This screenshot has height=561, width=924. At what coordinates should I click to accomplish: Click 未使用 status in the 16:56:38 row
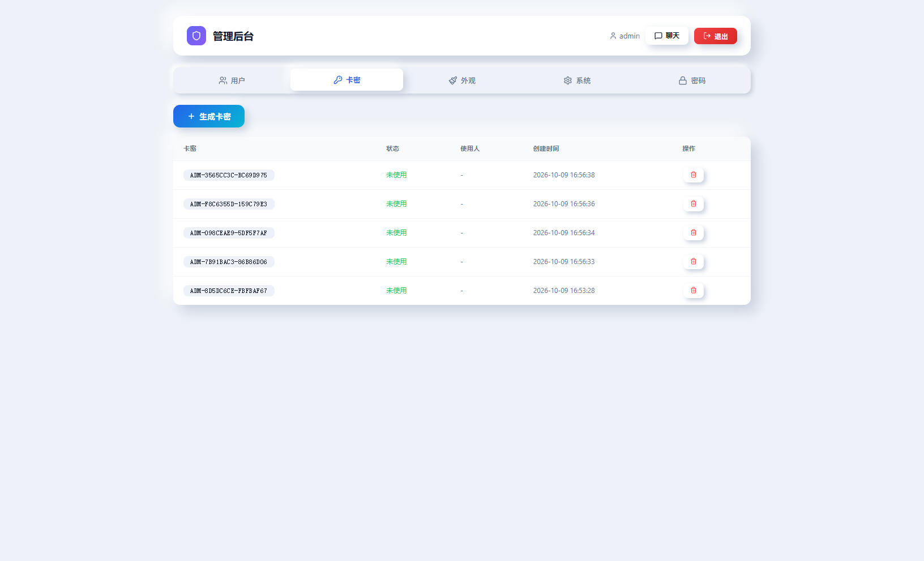(396, 175)
